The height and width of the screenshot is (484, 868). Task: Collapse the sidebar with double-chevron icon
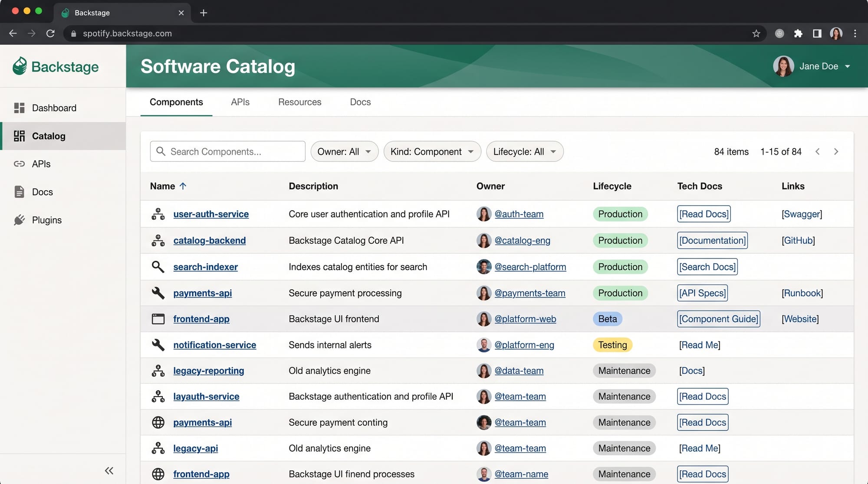click(109, 471)
